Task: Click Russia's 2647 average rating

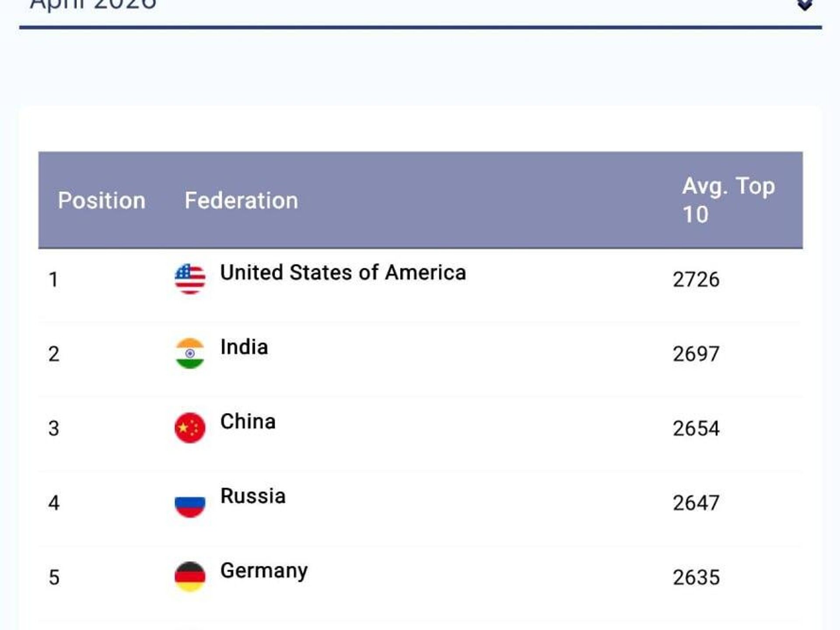Action: tap(696, 503)
